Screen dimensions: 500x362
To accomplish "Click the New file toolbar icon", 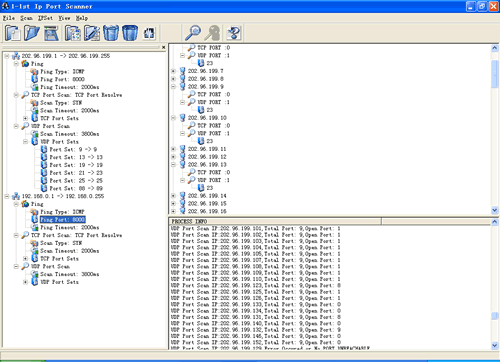I will (13, 33).
